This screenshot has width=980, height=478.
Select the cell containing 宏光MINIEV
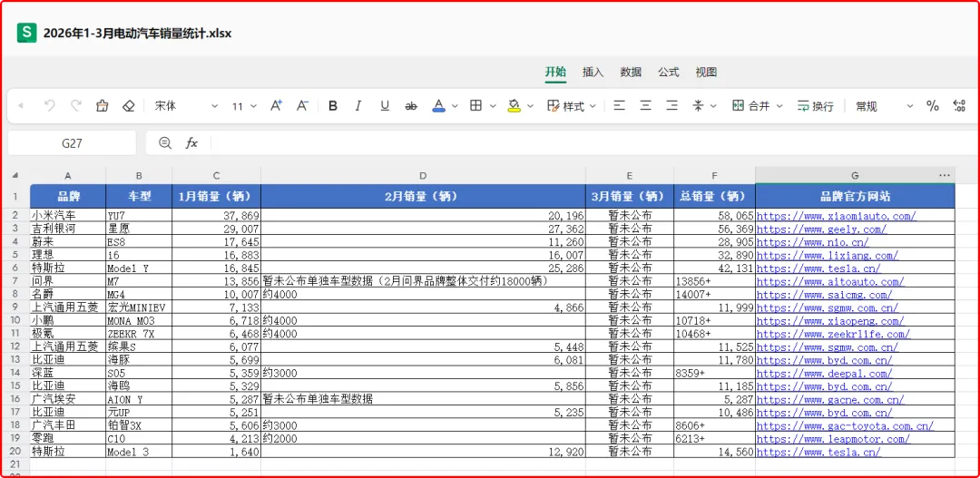[x=140, y=307]
